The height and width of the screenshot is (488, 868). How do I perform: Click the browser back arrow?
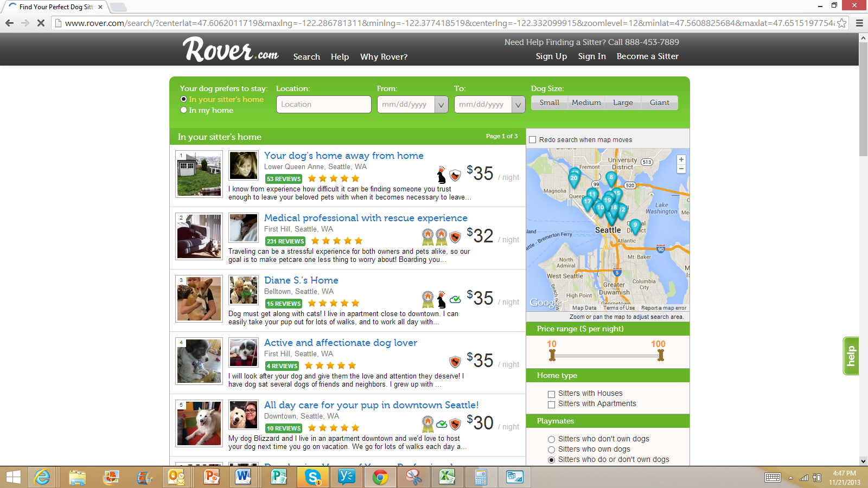point(9,23)
